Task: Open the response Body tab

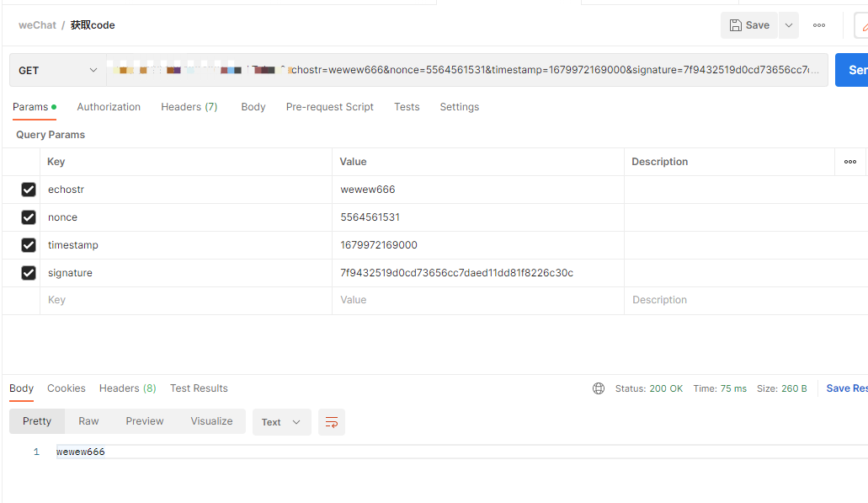Action: tap(22, 388)
